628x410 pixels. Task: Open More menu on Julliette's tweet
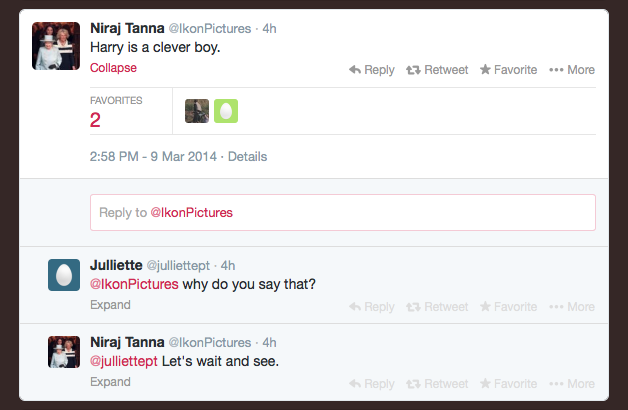(x=572, y=307)
